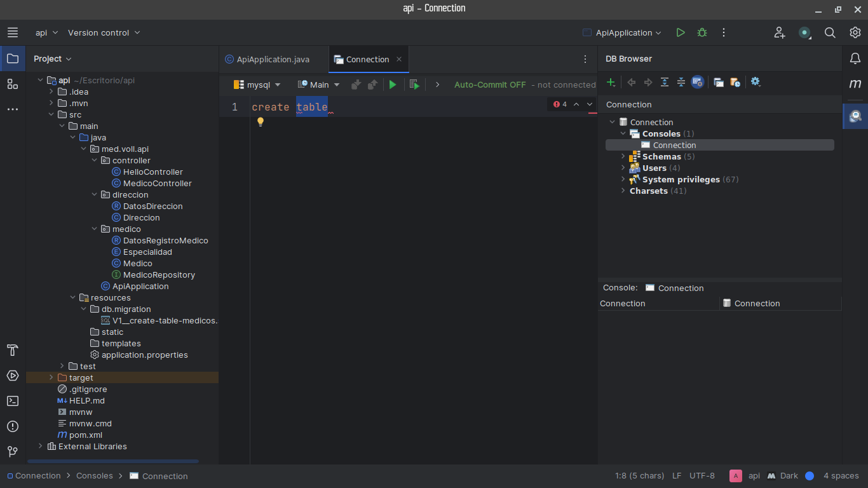868x488 pixels.
Task: Click the Search Everywhere magnifier
Action: pyautogui.click(x=830, y=32)
